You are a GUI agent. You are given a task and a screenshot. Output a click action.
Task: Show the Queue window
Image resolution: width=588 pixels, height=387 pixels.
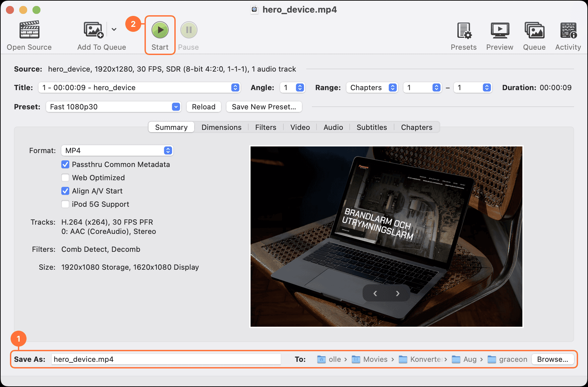pyautogui.click(x=534, y=30)
